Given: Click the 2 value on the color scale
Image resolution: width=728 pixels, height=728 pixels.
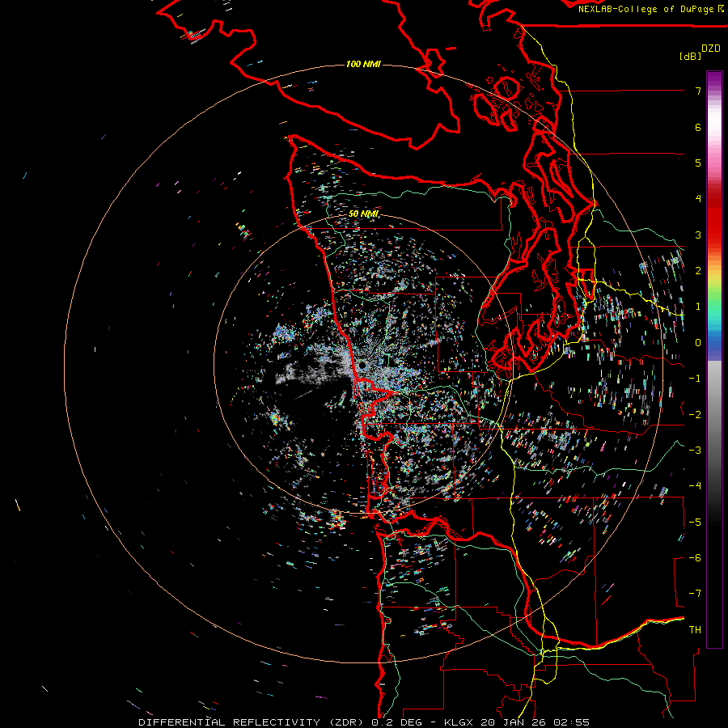Looking at the screenshot, I should click(698, 271).
